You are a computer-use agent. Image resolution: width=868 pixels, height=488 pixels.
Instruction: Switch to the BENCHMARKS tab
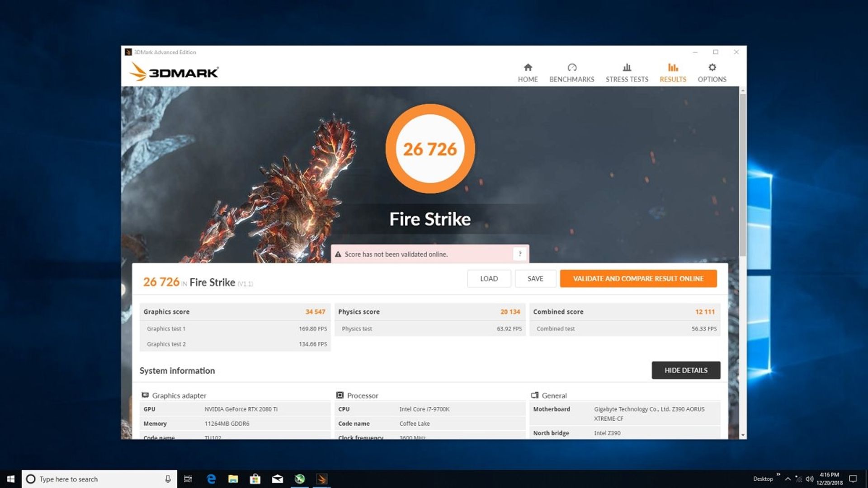pos(571,73)
